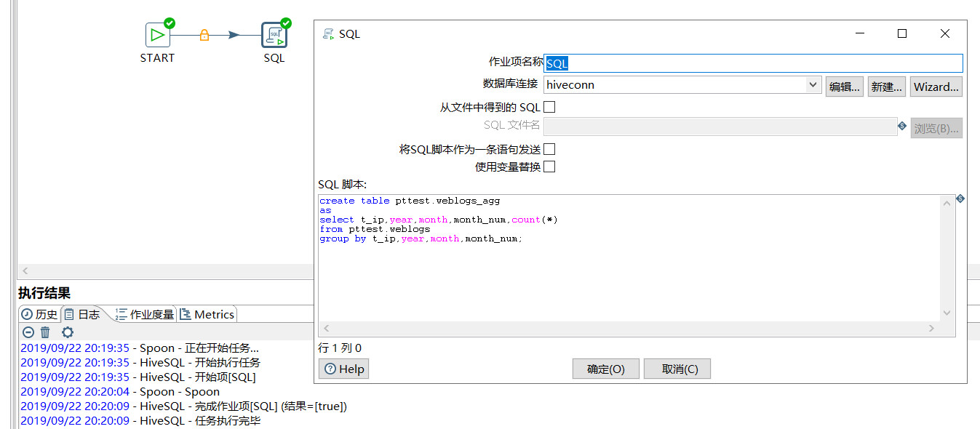The image size is (980, 429).
Task: Click the minus circle icon in the log toolbar
Action: [x=28, y=332]
